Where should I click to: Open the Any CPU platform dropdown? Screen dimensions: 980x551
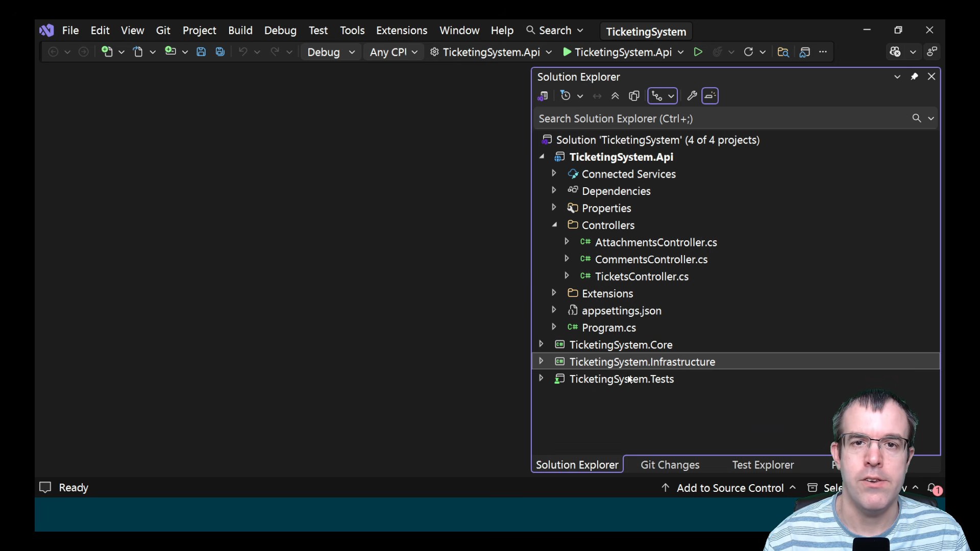[x=393, y=52]
